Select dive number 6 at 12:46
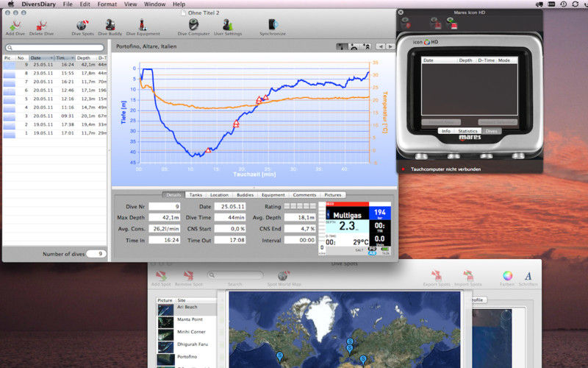The image size is (588, 368). click(x=55, y=91)
